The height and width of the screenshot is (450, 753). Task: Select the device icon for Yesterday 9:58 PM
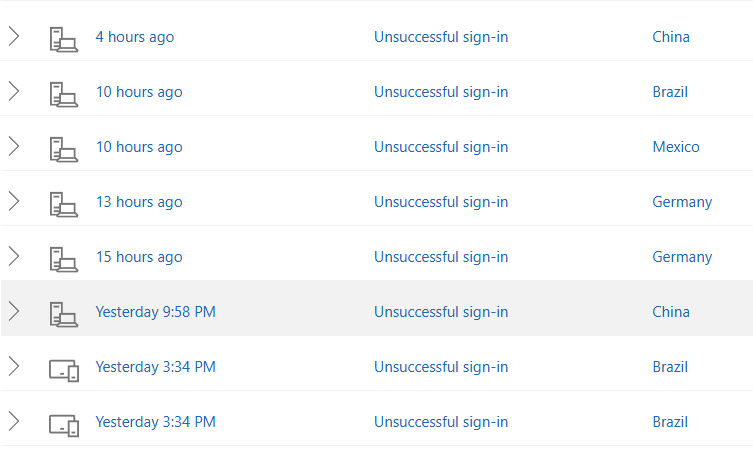(63, 313)
